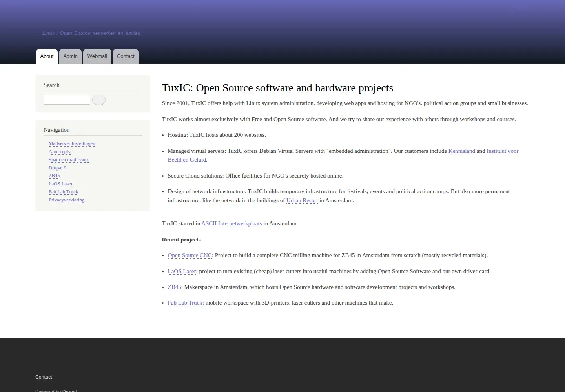This screenshot has height=392, width=565.
Task: Open ZB45 link under Recent projects
Action: pyautogui.click(x=175, y=287)
